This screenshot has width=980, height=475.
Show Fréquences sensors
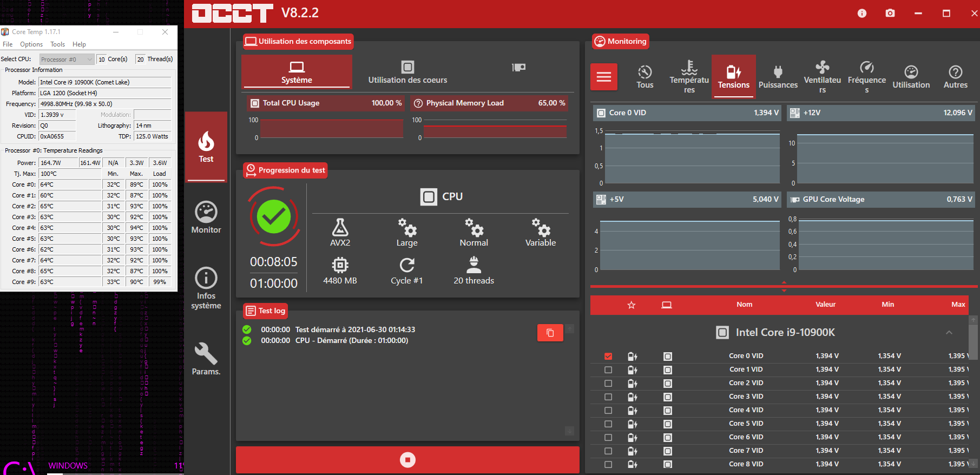pos(867,77)
